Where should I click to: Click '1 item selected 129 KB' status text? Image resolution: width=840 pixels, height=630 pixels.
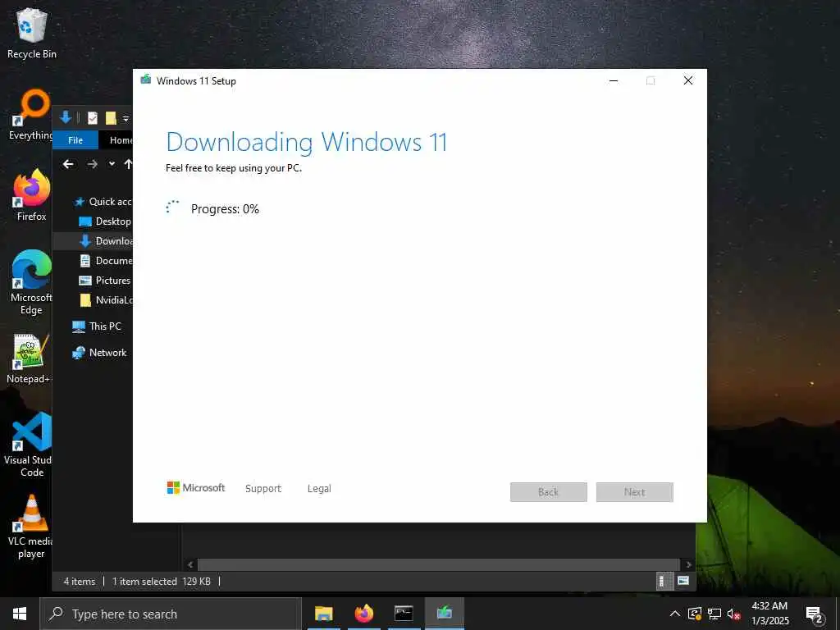pos(162,582)
